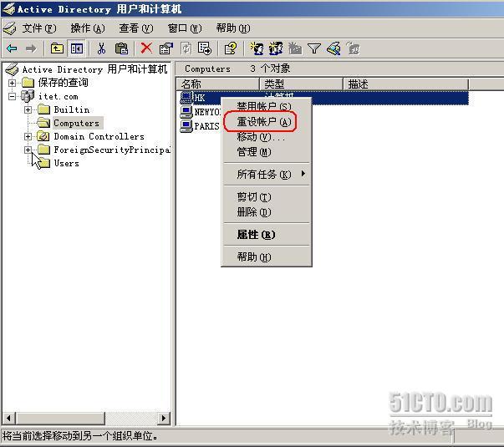Select the Users container in the tree

point(66,163)
